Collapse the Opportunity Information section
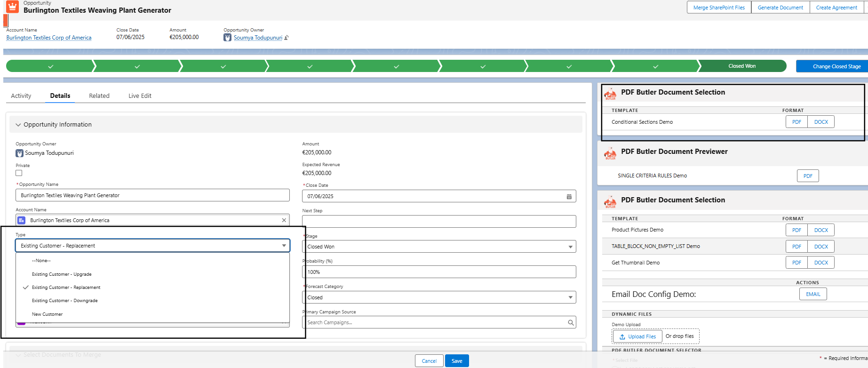The image size is (868, 368). tap(18, 125)
